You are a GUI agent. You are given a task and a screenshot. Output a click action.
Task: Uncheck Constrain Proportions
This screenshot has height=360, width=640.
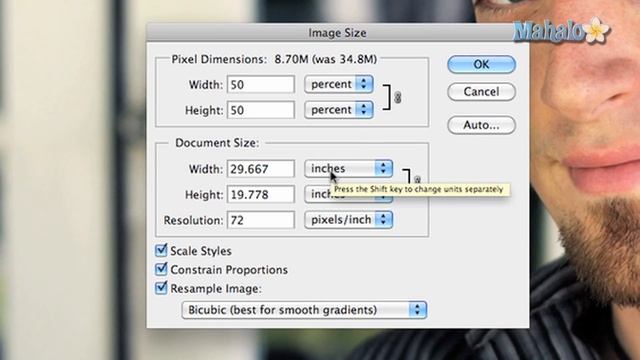coord(161,269)
